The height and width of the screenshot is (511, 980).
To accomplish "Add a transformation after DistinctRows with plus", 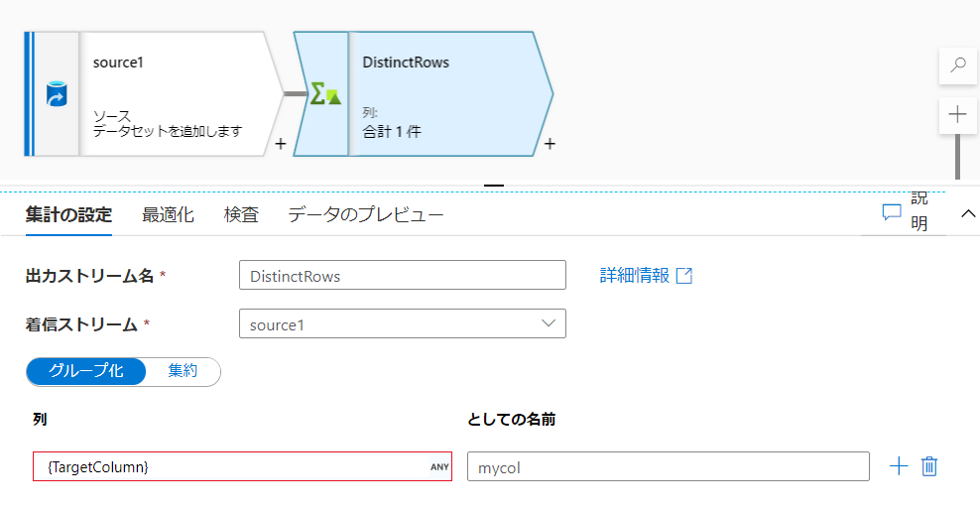I will [550, 144].
